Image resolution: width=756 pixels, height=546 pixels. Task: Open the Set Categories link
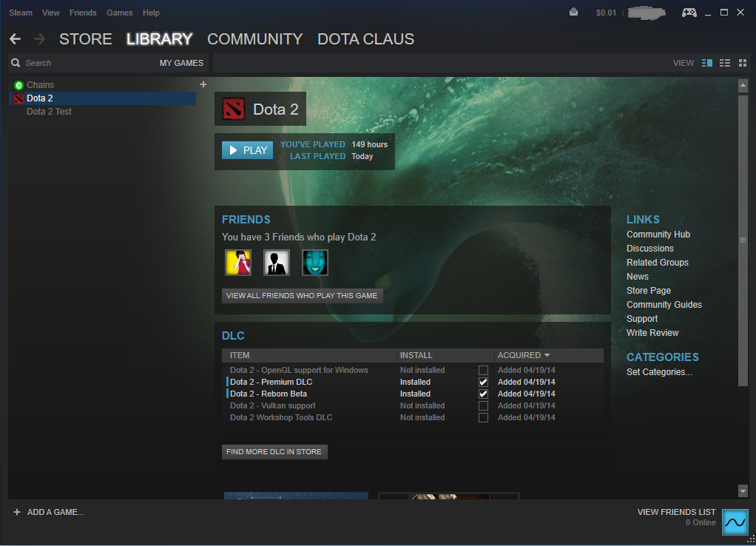point(659,372)
